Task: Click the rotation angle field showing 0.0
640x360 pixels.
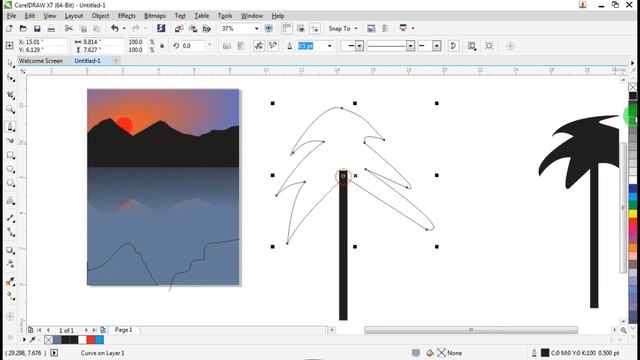Action: tap(192, 46)
